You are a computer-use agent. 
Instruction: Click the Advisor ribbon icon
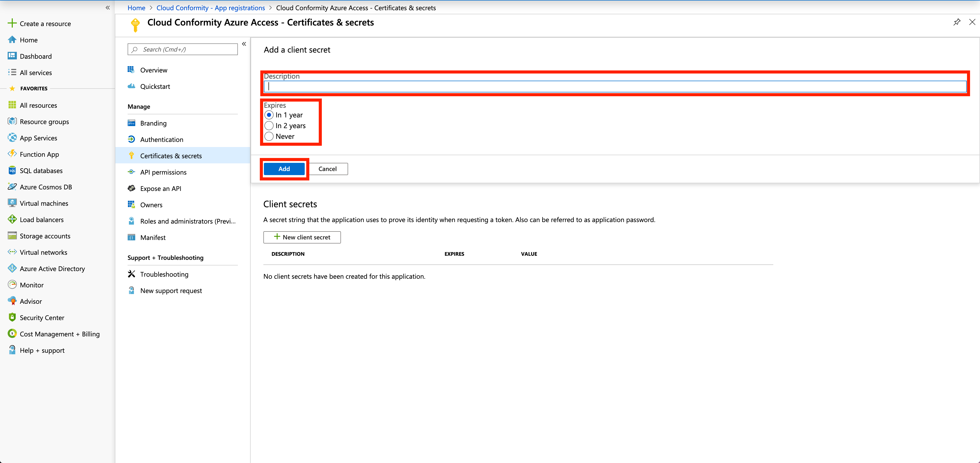pos(12,301)
